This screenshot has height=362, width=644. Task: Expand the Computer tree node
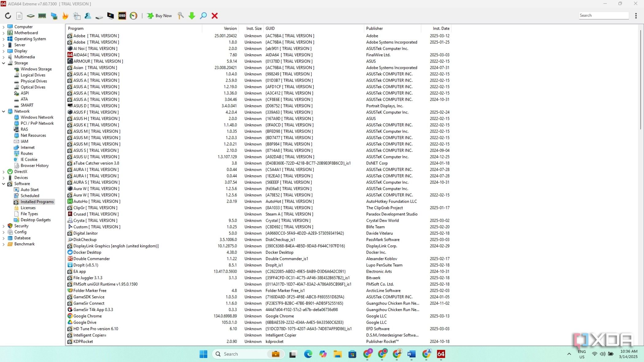pos(3,27)
